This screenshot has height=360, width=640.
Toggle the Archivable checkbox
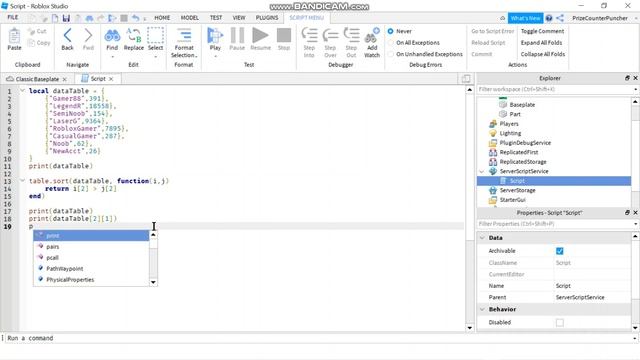coord(560,251)
